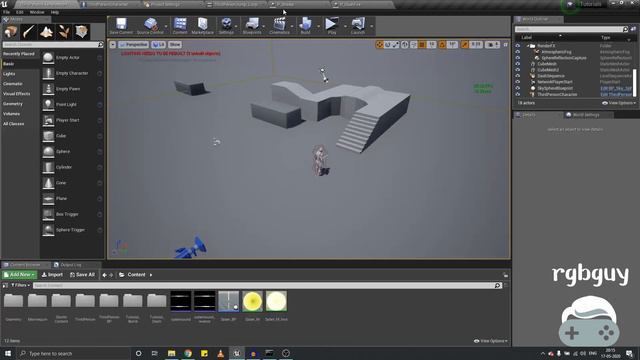
Task: Collapse the RenderFX folder in outliner
Action: 527,46
